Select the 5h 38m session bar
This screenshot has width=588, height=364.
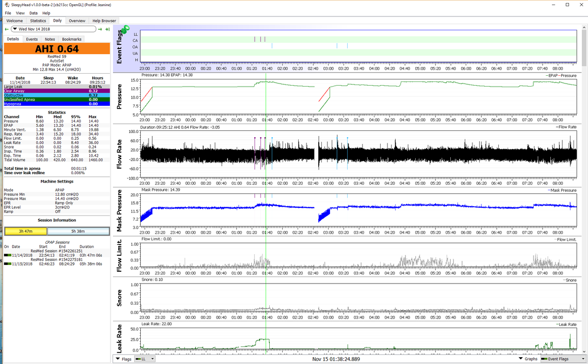point(78,231)
